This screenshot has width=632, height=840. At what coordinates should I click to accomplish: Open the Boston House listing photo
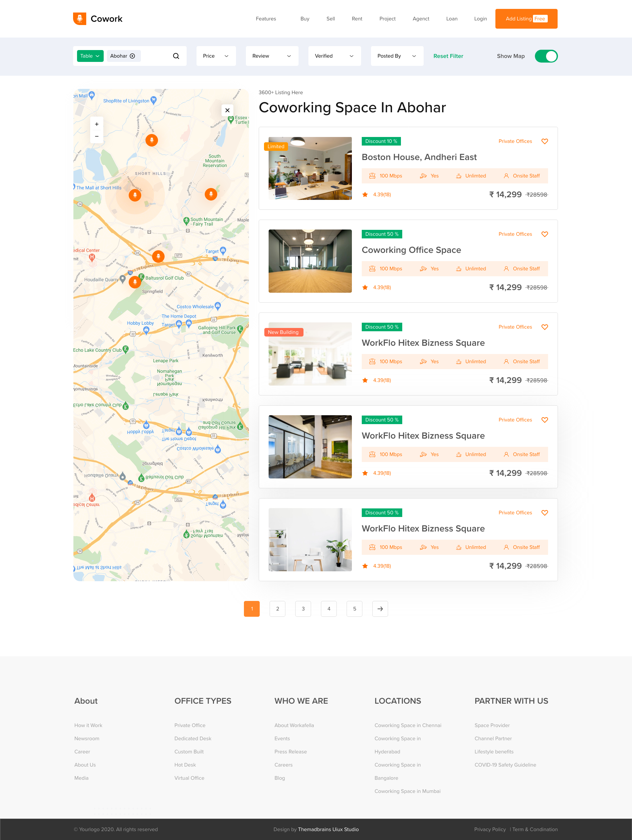point(310,168)
